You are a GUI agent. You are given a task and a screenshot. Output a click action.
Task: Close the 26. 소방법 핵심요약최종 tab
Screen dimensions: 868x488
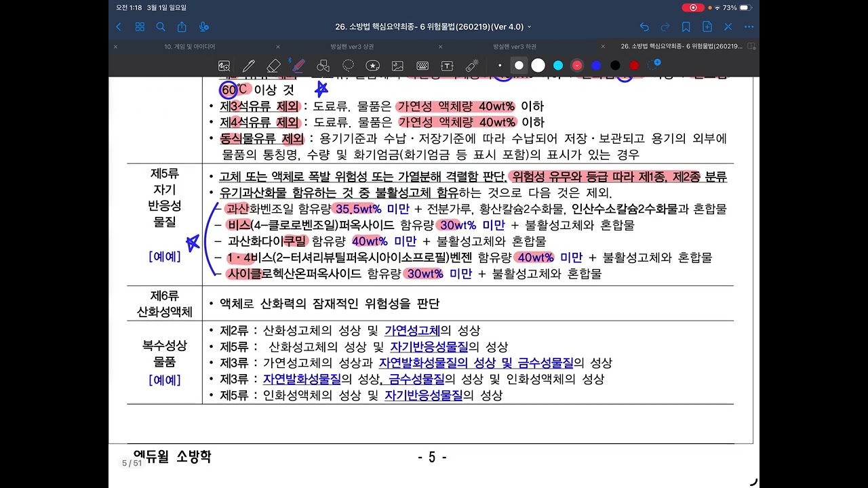click(604, 47)
